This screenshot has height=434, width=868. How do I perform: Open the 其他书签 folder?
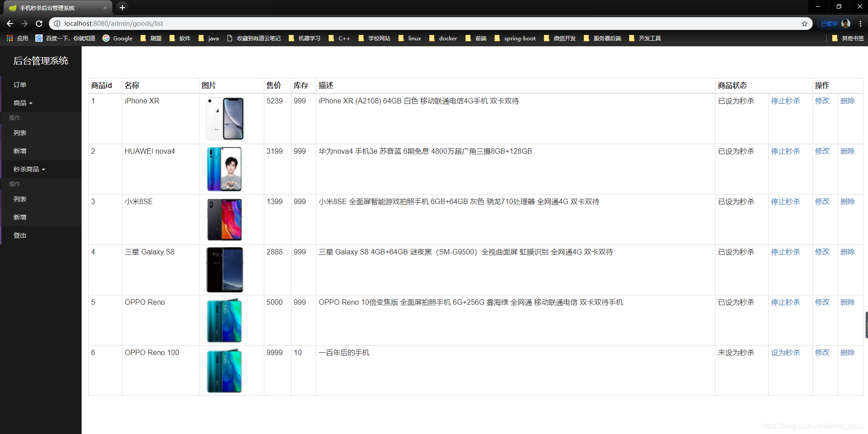[x=848, y=39]
